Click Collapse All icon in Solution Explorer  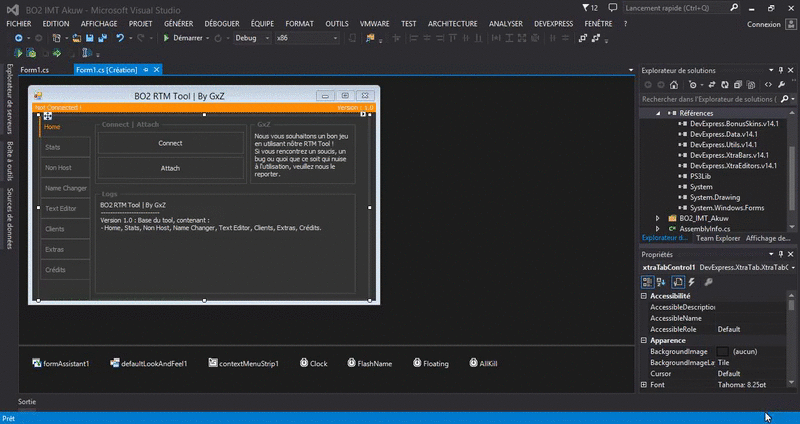pos(738,85)
